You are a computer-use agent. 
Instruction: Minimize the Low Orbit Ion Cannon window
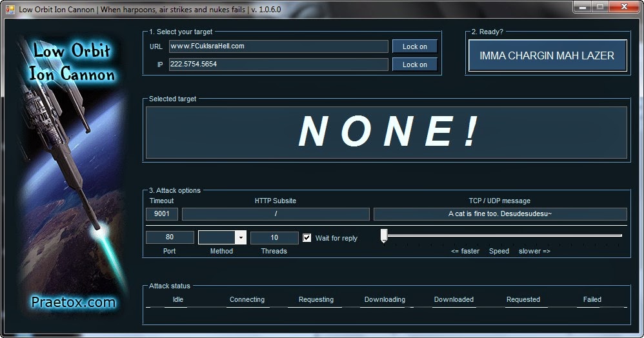(582, 7)
